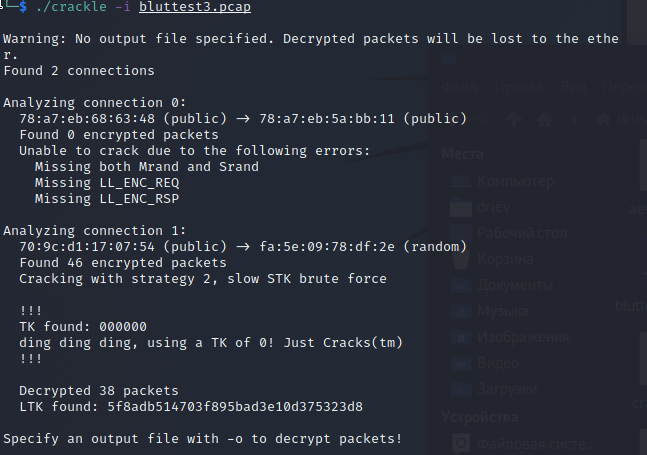Click the Корзина trash icon
The image size is (647, 455).
(461, 259)
